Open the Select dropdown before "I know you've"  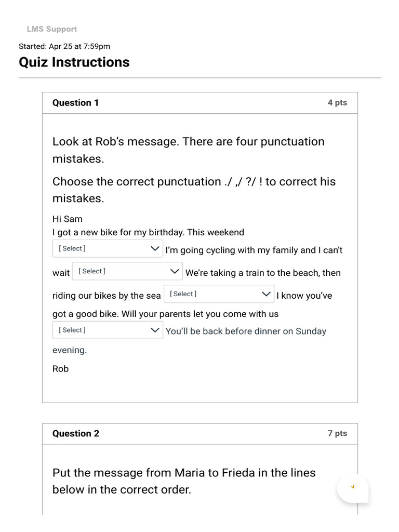tap(219, 294)
